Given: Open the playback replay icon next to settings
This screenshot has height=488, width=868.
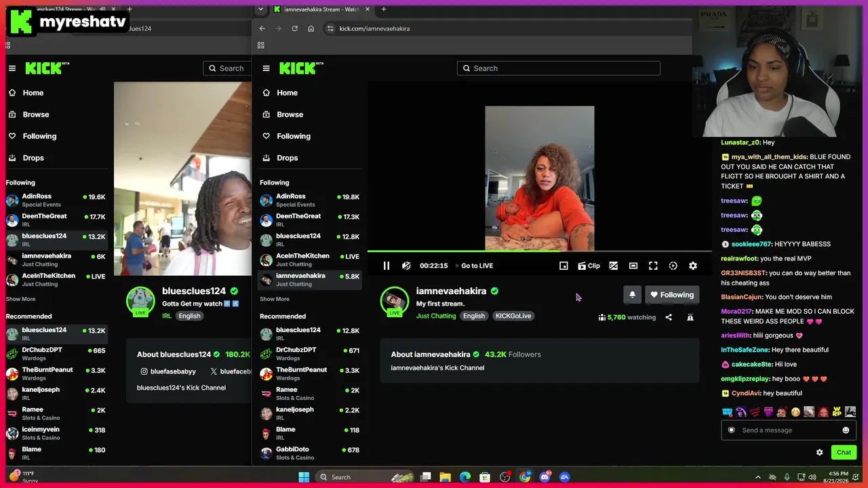Looking at the screenshot, I should coord(673,266).
